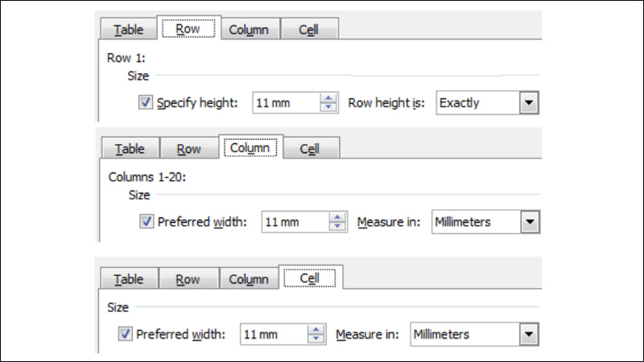Uncheck the Specify height checkbox
The width and height of the screenshot is (644, 362).
click(146, 102)
